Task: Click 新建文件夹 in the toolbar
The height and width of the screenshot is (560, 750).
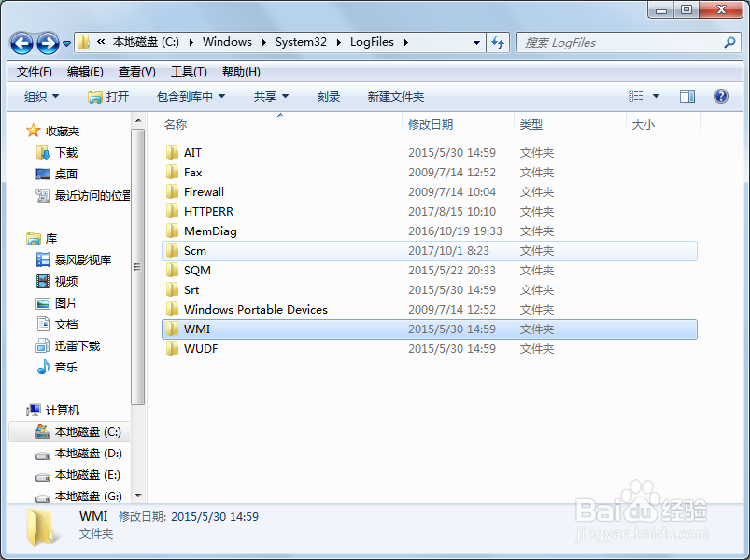Action: pyautogui.click(x=396, y=96)
